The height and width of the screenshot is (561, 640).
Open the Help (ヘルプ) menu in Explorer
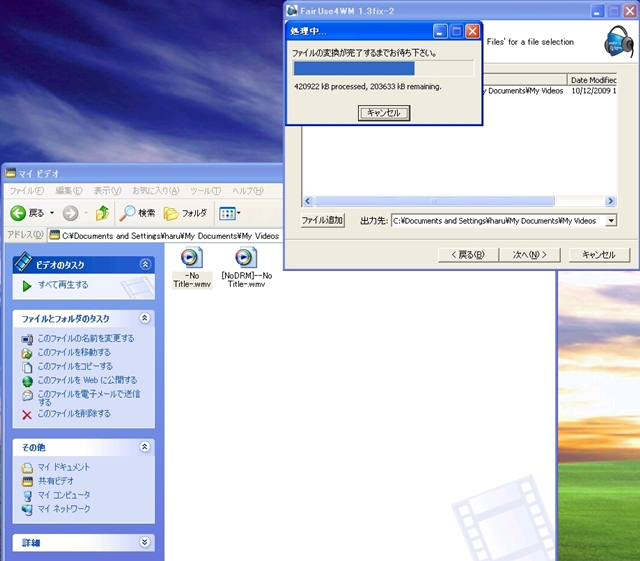(248, 191)
